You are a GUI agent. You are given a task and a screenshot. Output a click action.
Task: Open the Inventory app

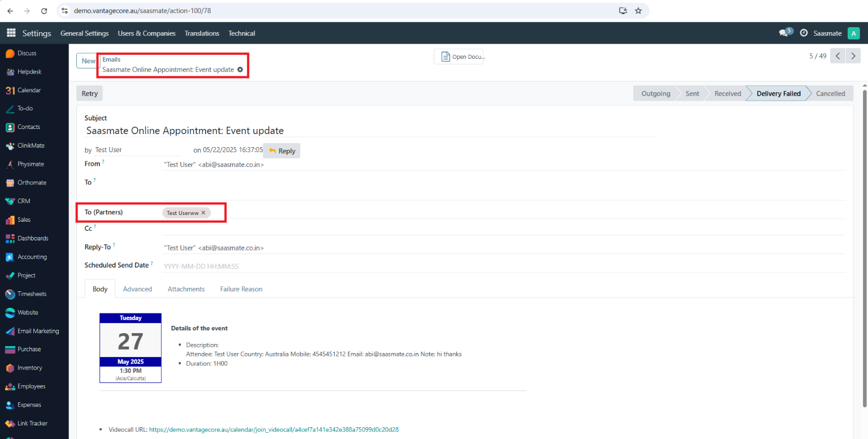(x=29, y=368)
